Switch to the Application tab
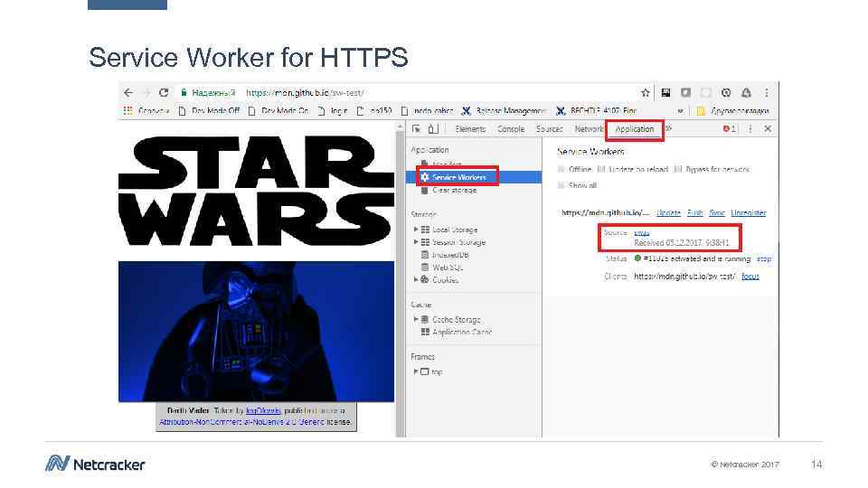 [635, 129]
